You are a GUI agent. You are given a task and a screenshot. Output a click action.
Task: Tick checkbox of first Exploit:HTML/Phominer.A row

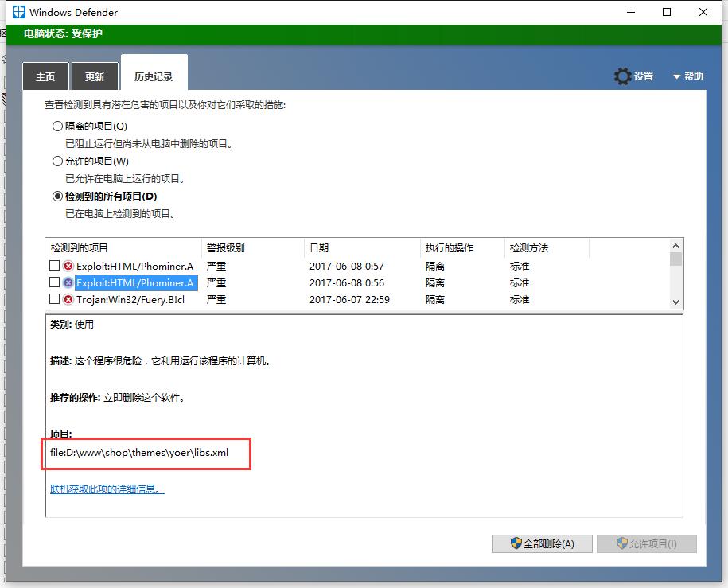point(55,266)
